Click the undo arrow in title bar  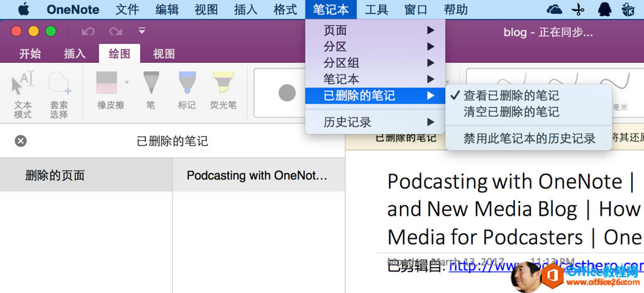click(88, 31)
